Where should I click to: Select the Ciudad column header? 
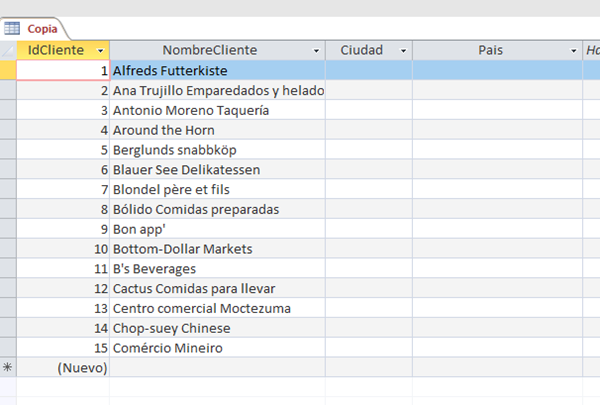coord(361,50)
